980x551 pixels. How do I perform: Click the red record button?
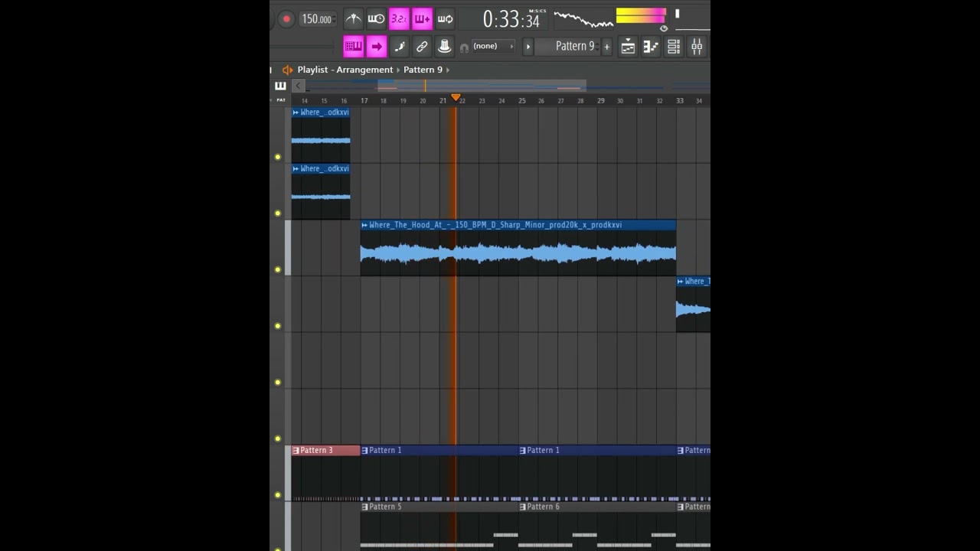click(286, 19)
